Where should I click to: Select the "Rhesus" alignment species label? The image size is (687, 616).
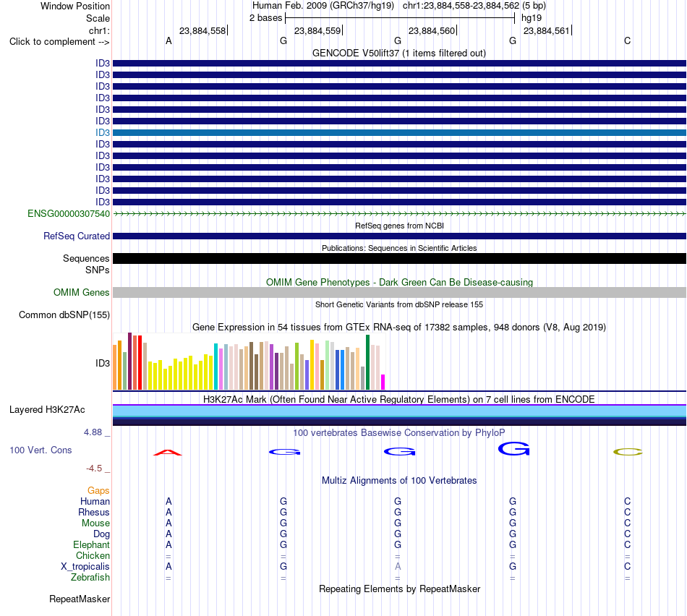pyautogui.click(x=94, y=513)
